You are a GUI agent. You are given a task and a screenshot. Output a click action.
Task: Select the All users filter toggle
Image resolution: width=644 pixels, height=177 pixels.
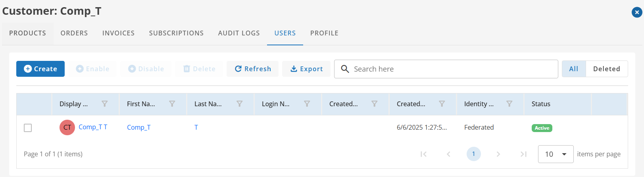pos(573,69)
